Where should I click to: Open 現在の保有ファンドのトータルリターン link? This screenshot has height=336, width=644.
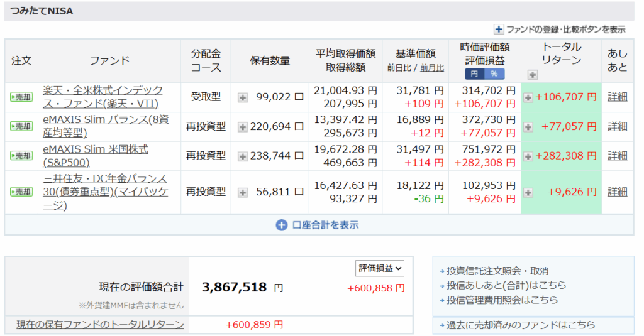click(100, 325)
